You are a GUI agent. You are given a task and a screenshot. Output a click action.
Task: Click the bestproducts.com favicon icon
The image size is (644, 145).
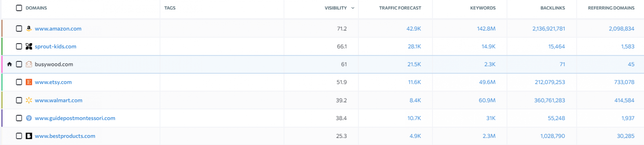pyautogui.click(x=29, y=136)
